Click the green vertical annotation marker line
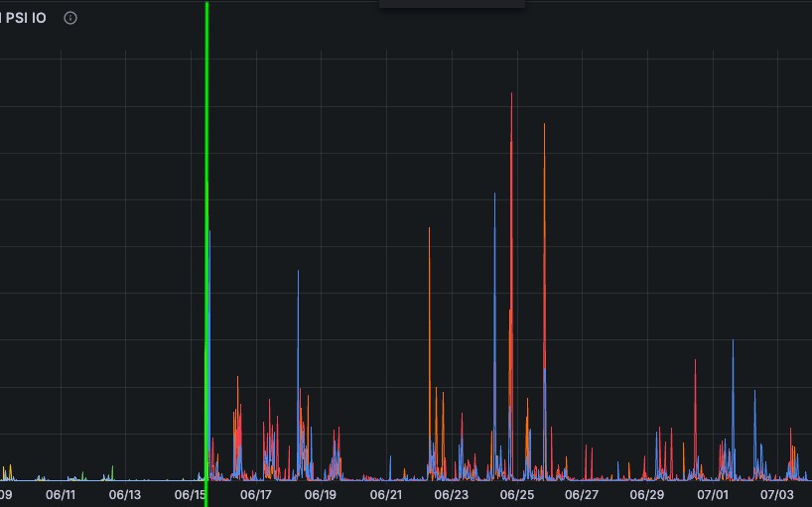The width and height of the screenshot is (812, 507). tap(207, 254)
